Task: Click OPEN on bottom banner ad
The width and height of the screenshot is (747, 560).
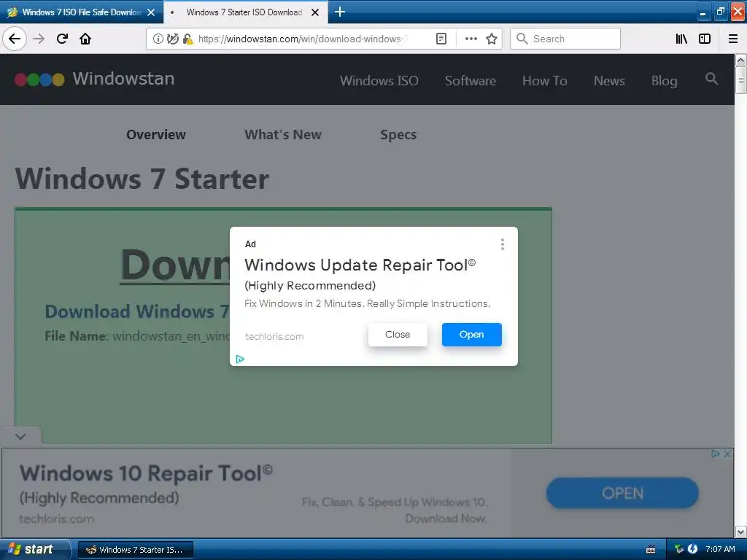Action: 622,493
